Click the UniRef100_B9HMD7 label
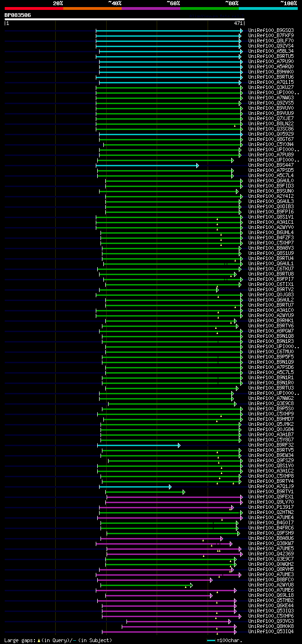Image resolution: width=302 pixels, height=644 pixels. (271, 419)
